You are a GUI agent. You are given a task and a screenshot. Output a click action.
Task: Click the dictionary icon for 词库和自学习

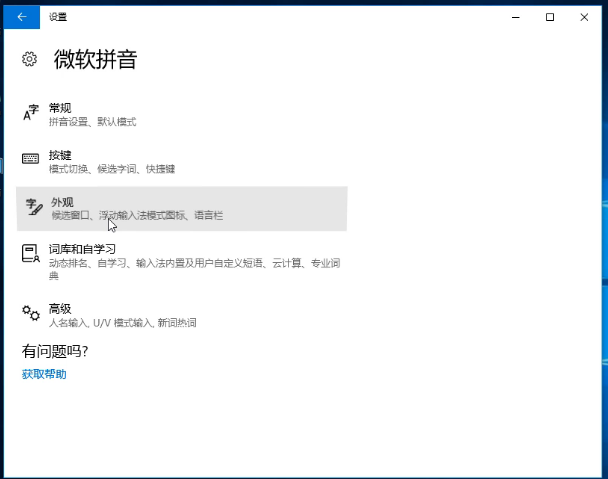point(31,253)
